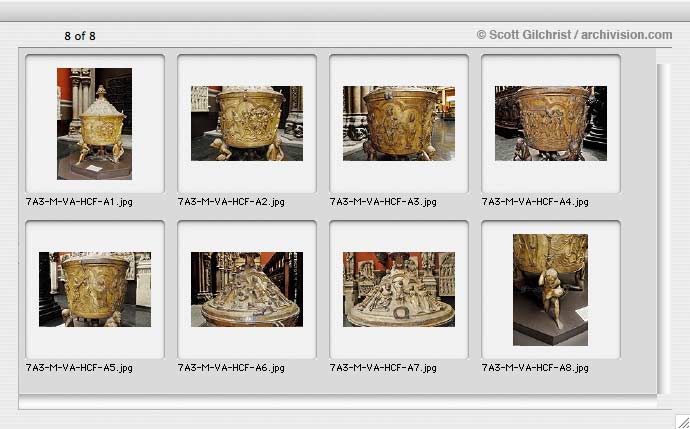This screenshot has width=690, height=429.
Task: Click the vertical scrollbar of the thumbnail pane
Action: pos(663,229)
